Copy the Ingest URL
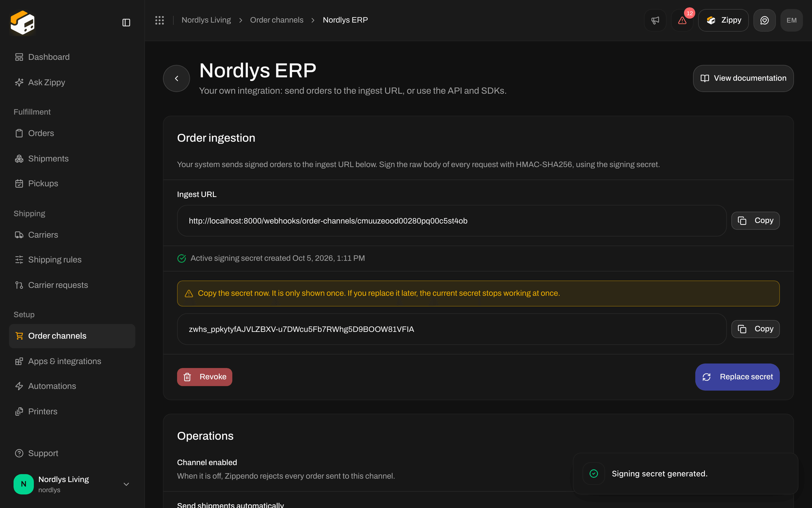This screenshot has width=812, height=508. tap(755, 220)
